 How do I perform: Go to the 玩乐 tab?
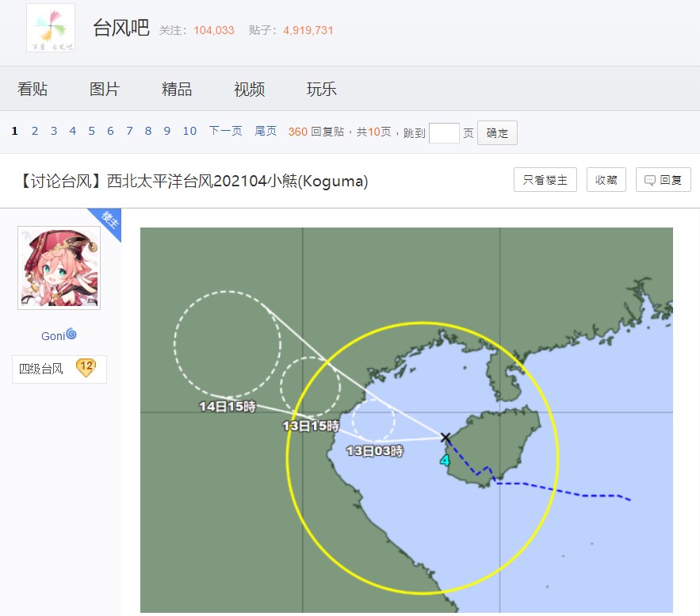(322, 89)
